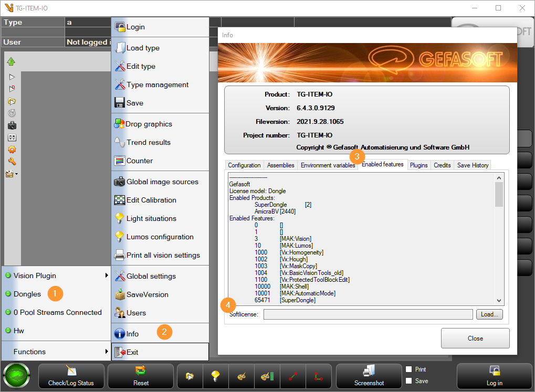
Task: Switch to the Credits tab
Action: point(442,165)
